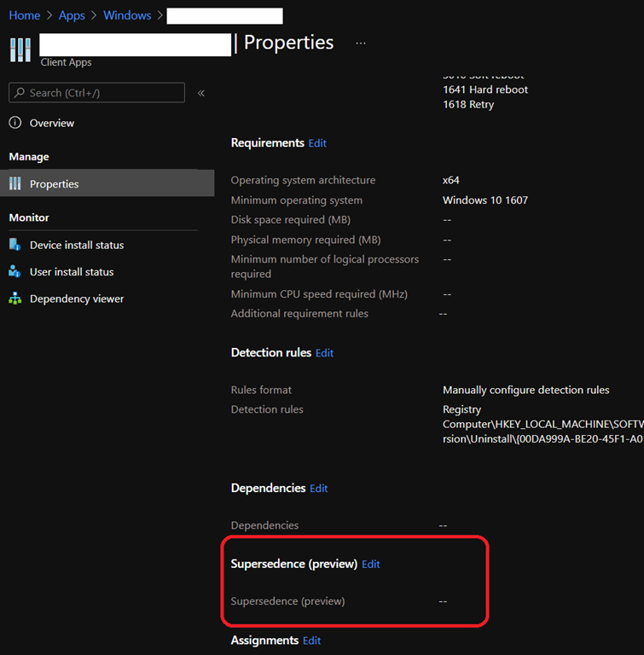644x655 pixels.
Task: Go to Home breadcrumb
Action: point(25,15)
